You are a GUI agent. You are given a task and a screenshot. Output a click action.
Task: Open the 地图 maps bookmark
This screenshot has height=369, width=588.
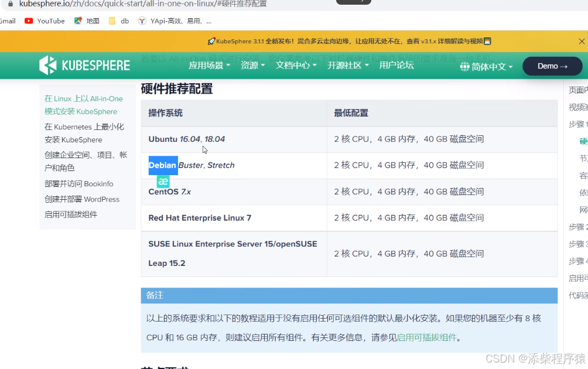click(x=87, y=21)
